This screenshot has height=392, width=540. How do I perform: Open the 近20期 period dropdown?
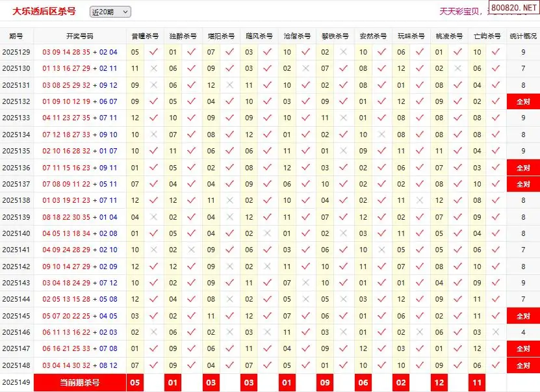(x=110, y=12)
